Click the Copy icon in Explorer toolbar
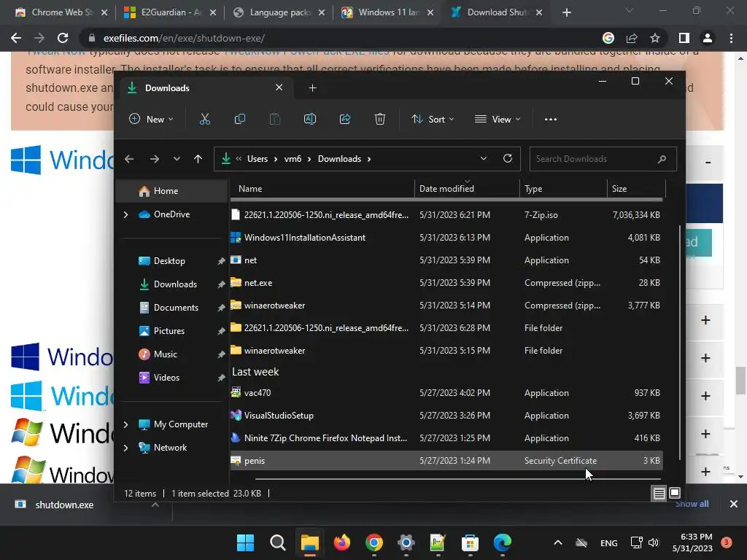This screenshot has height=560, width=747. tap(239, 119)
